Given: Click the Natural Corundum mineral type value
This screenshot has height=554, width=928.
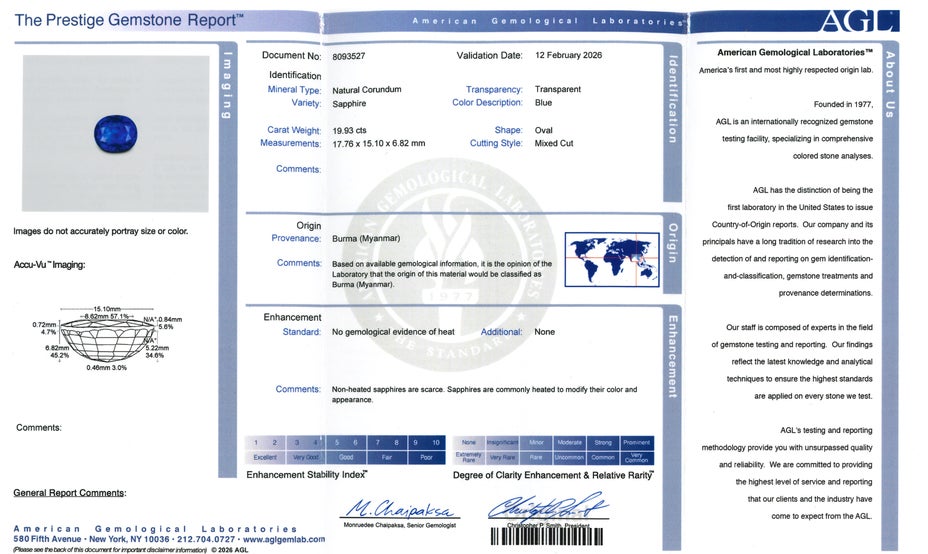Looking at the screenshot, I should tap(367, 89).
